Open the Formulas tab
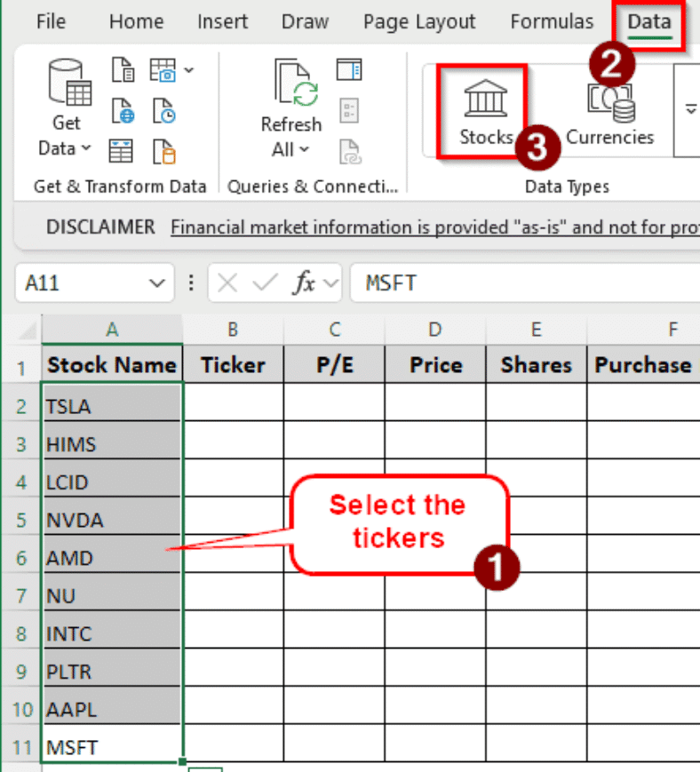 point(552,21)
